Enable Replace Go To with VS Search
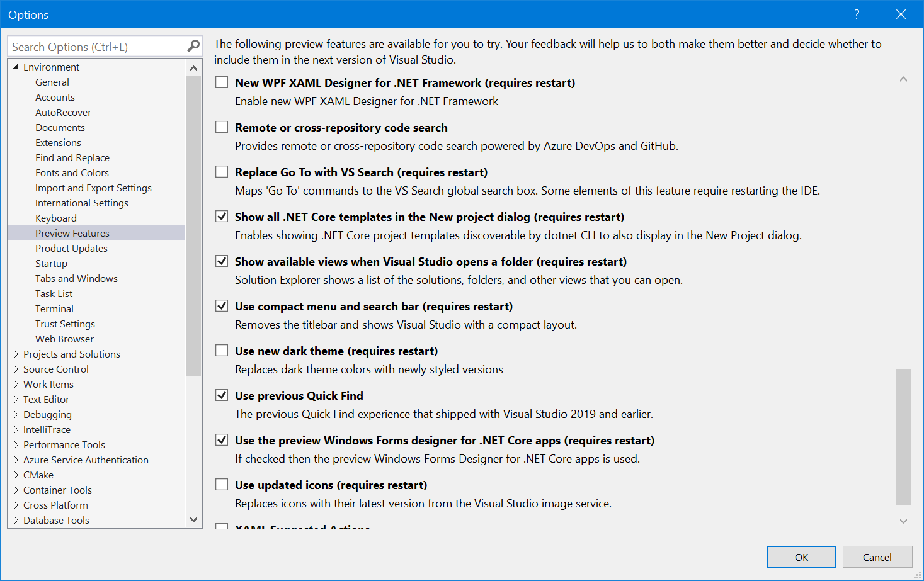Screen dimensions: 924x581 pos(222,172)
